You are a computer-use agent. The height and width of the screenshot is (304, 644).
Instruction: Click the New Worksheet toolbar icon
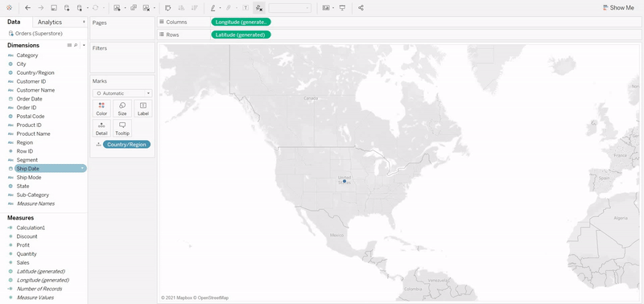click(117, 8)
